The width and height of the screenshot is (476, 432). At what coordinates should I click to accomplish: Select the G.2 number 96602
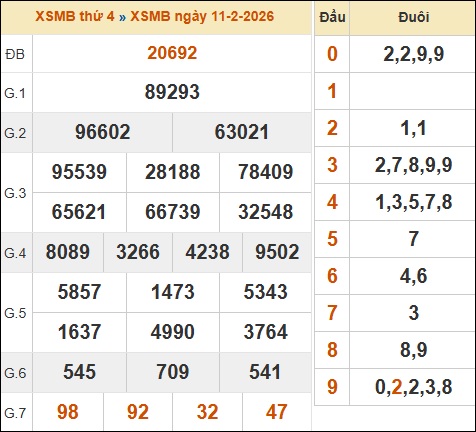click(x=103, y=132)
